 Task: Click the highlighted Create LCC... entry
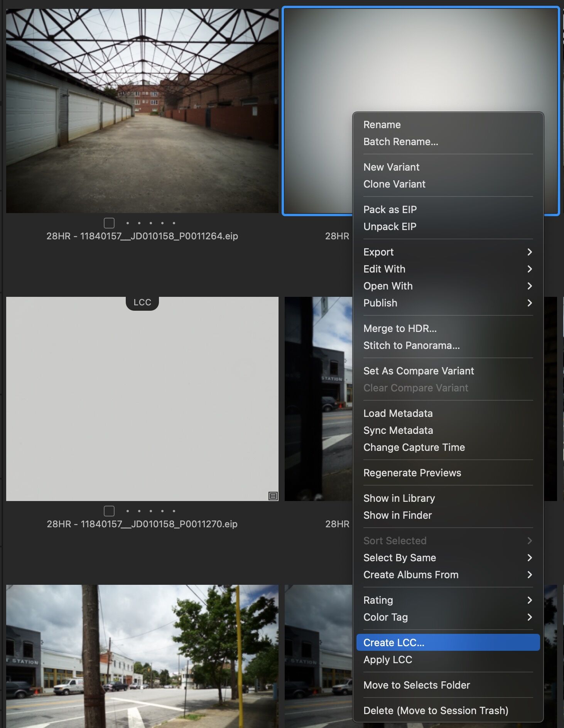(x=448, y=643)
